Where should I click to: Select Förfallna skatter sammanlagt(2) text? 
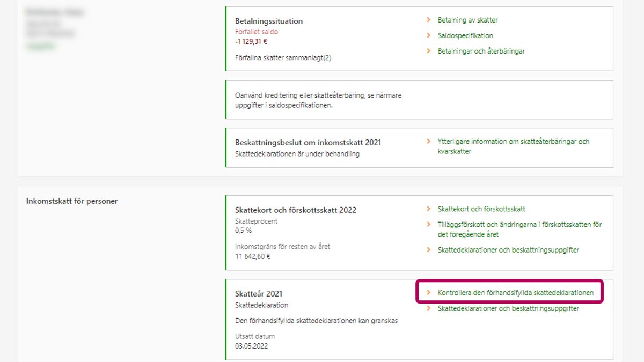pos(283,57)
